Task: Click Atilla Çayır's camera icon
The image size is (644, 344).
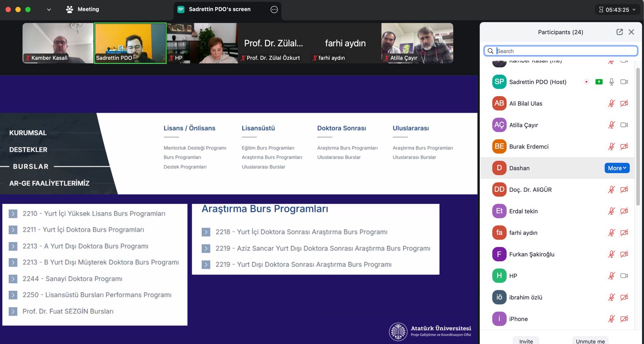Action: point(624,125)
